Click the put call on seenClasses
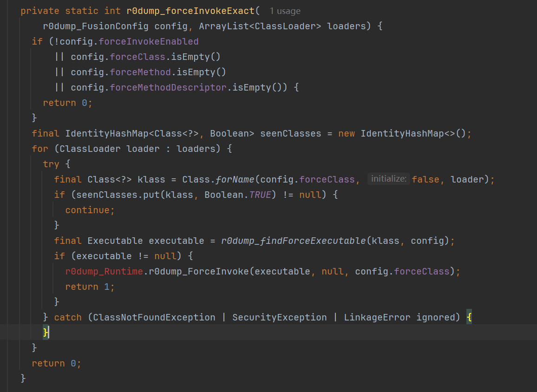 (151, 195)
